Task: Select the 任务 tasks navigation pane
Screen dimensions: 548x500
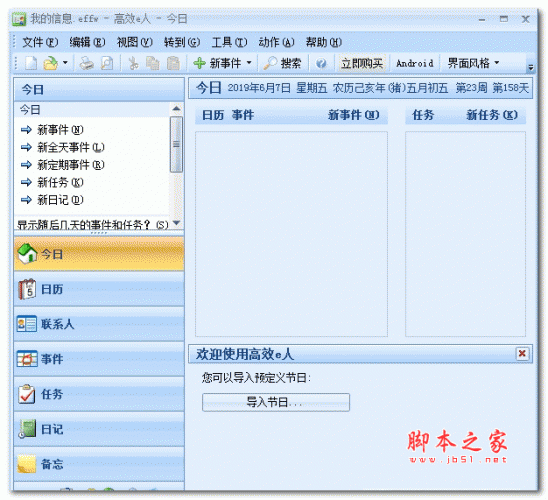Action: (x=99, y=394)
